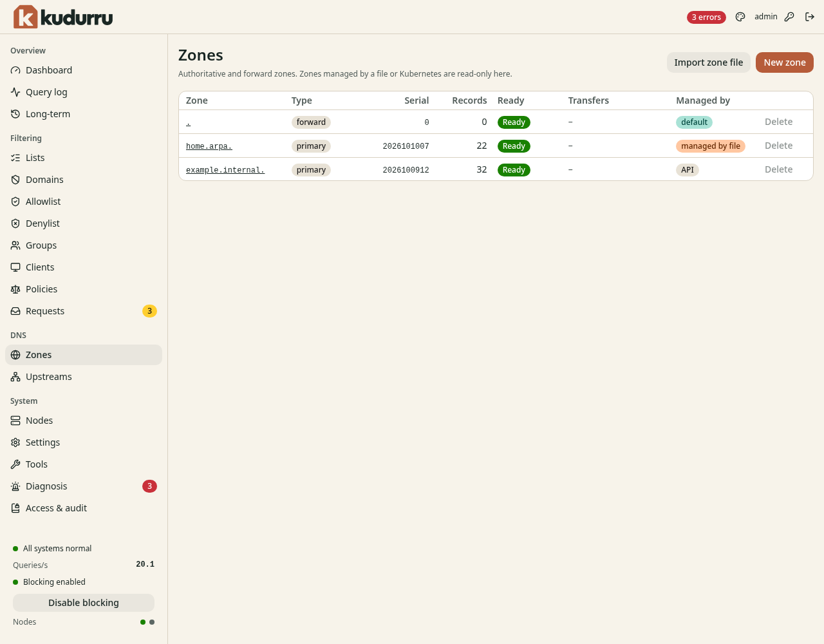Viewport: 824px width, 644px height.
Task: Click the Diagnosis red badge 3
Action: coord(149,486)
